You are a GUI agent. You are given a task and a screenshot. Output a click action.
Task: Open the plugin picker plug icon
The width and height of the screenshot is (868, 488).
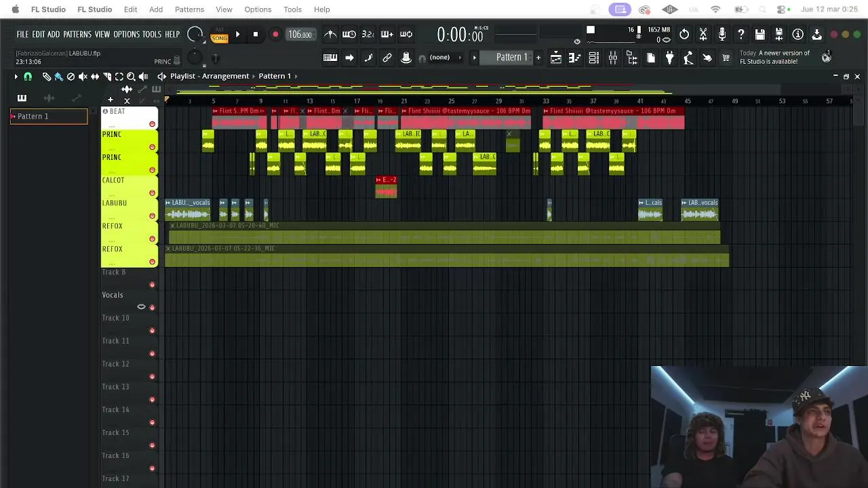click(x=669, y=58)
